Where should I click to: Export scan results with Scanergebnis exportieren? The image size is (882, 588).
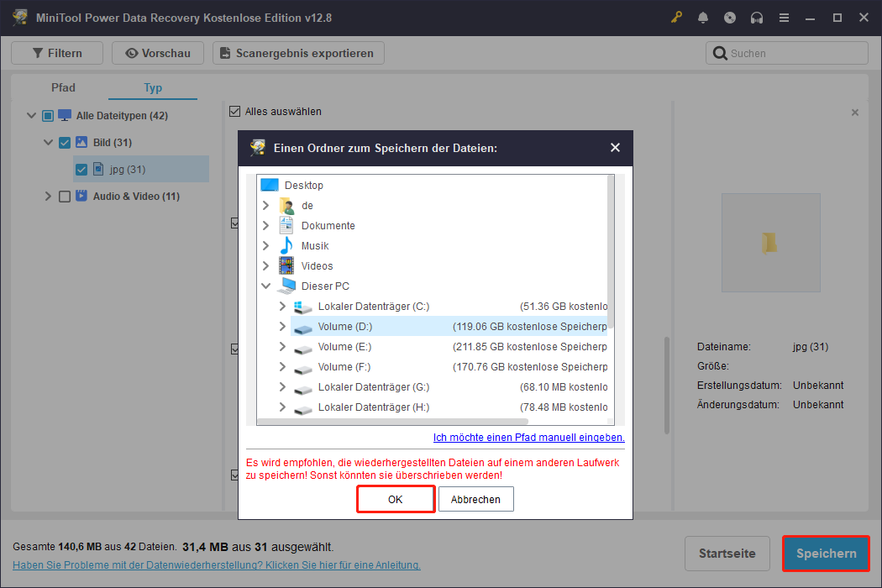click(x=298, y=52)
